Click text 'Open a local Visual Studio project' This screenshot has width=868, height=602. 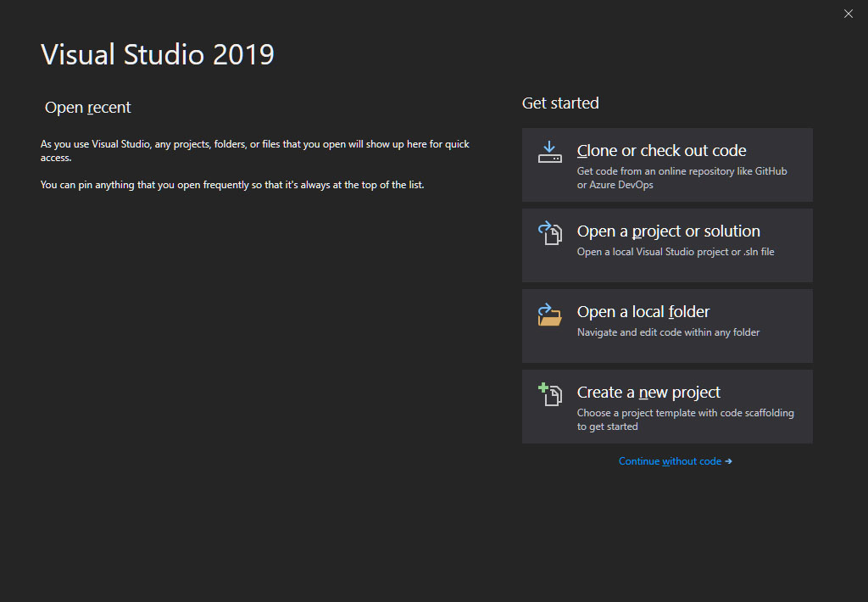coord(653,252)
